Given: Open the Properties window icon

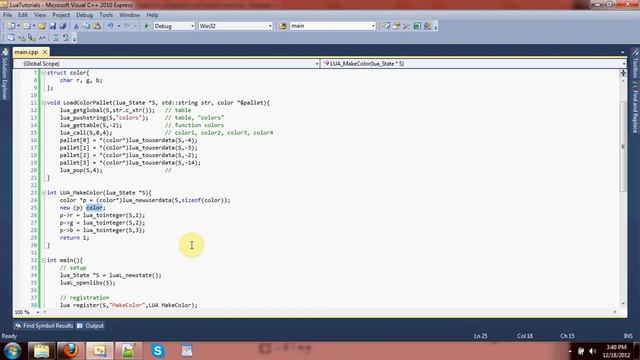Looking at the screenshot, I should click(x=396, y=26).
